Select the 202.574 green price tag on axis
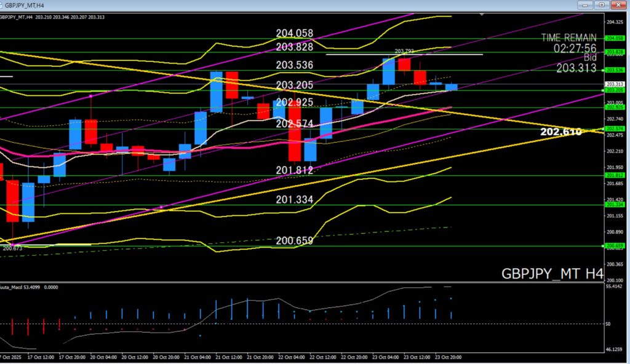This screenshot has height=364, width=630. [615, 129]
